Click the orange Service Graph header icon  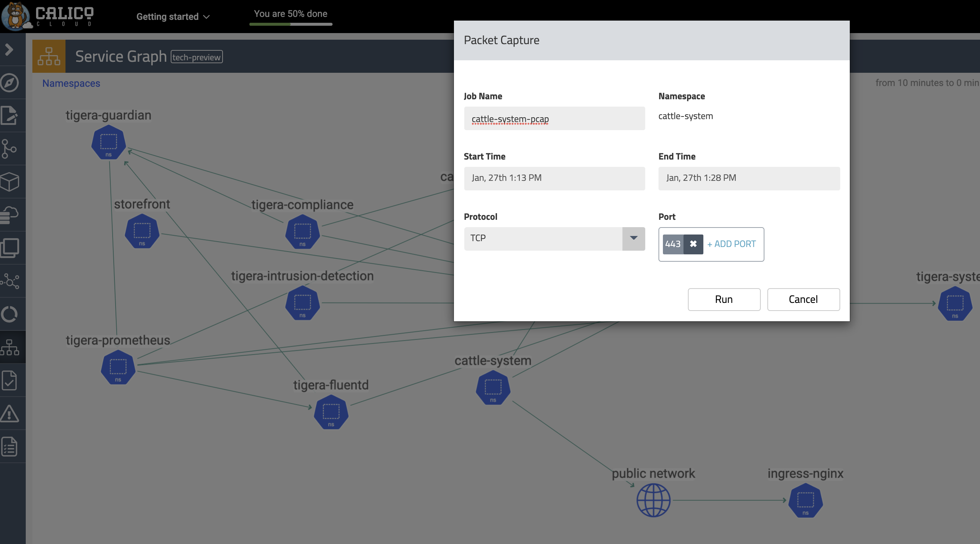(49, 56)
